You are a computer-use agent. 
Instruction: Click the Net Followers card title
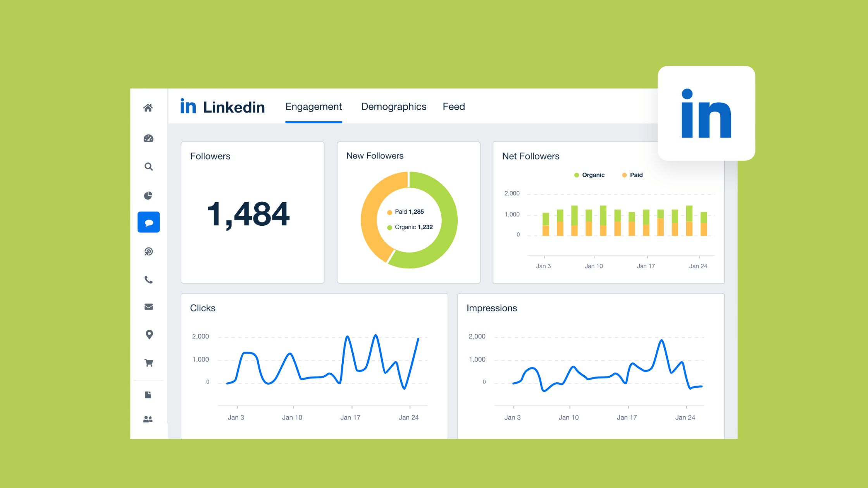[530, 156]
